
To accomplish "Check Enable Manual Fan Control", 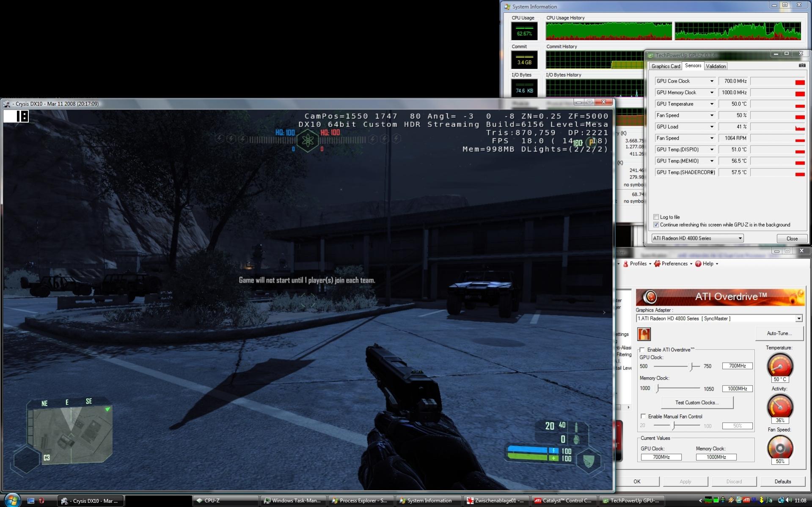I will (x=643, y=417).
